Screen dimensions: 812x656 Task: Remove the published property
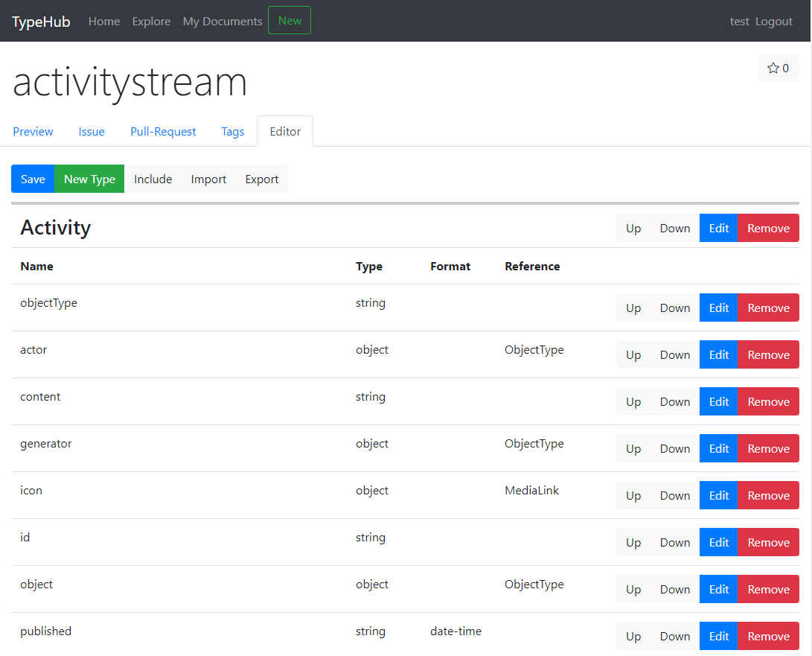(x=769, y=636)
